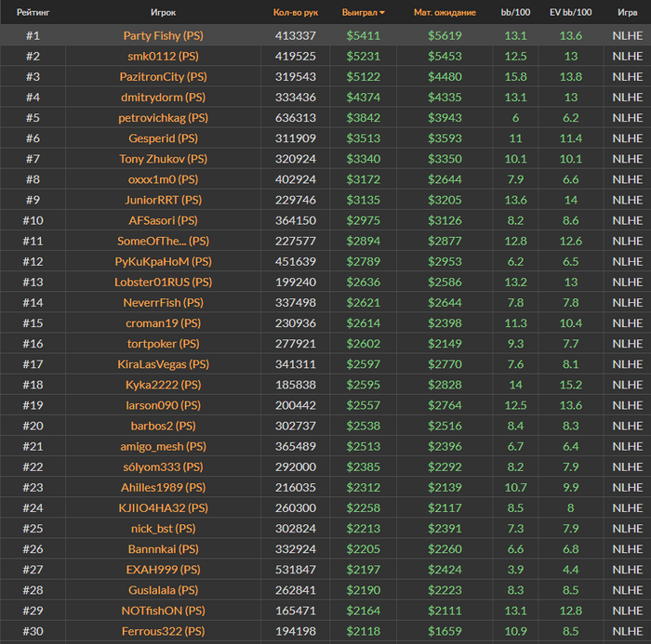Screen dimensions: 651x644
Task: Click the Игра column header
Action: (x=627, y=13)
